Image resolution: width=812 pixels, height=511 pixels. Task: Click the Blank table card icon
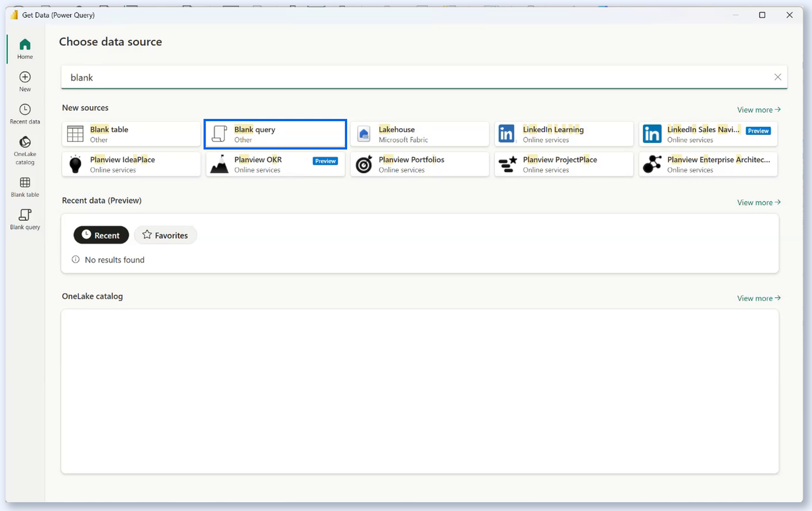tap(75, 134)
